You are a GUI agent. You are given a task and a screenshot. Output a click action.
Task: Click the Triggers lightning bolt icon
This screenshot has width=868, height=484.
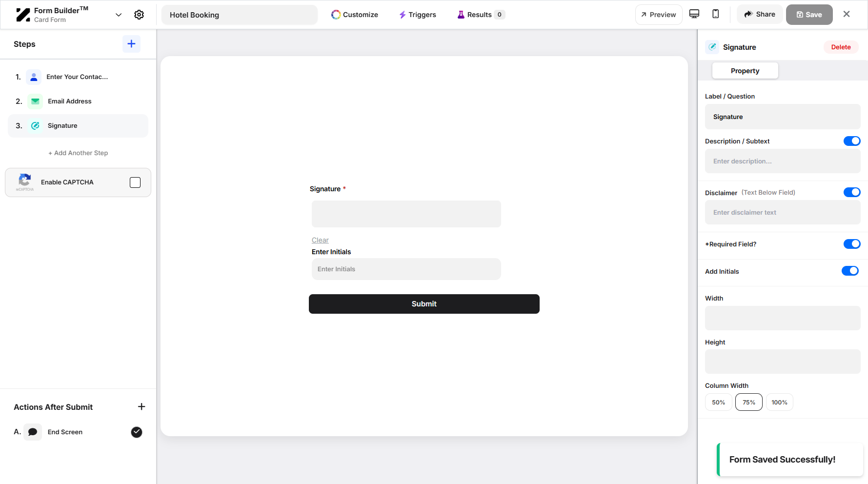pyautogui.click(x=403, y=15)
